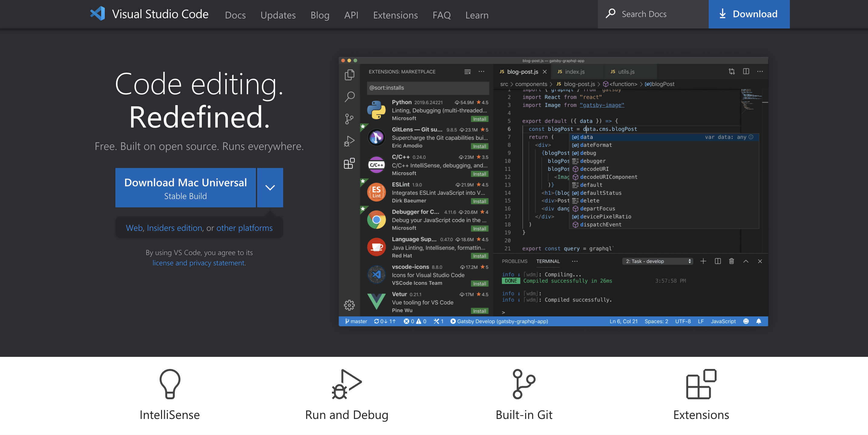This screenshot has width=868, height=435.
Task: Click the Python extension logo in the marketplace list
Action: click(376, 110)
